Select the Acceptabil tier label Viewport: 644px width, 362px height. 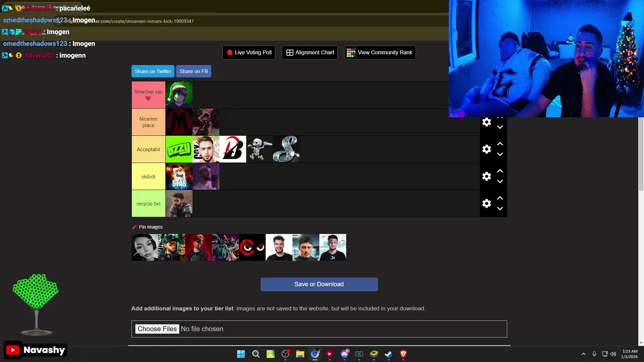[148, 149]
